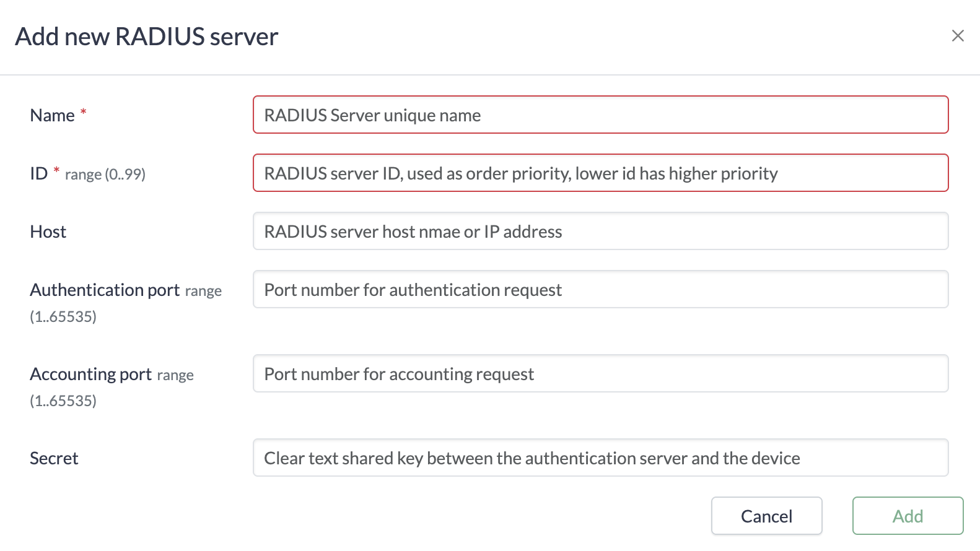This screenshot has height=551, width=980.
Task: Click the Add new RADIUS server title
Action: tap(146, 37)
